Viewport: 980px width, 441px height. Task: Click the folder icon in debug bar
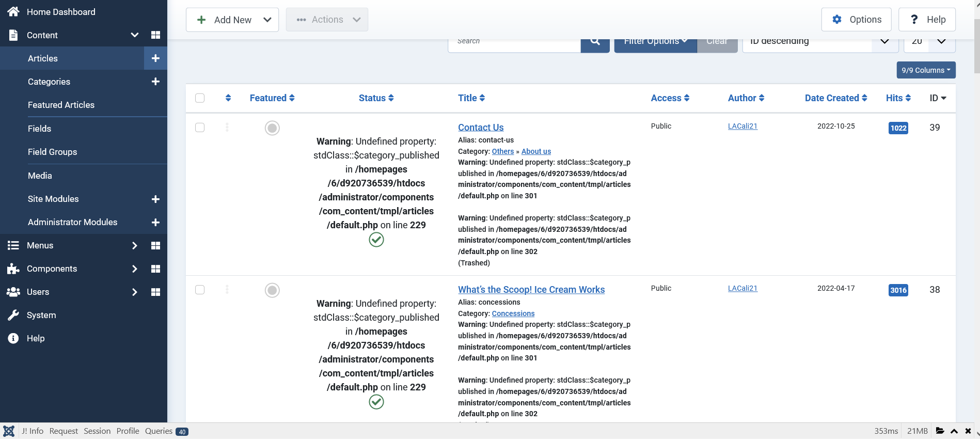(940, 431)
